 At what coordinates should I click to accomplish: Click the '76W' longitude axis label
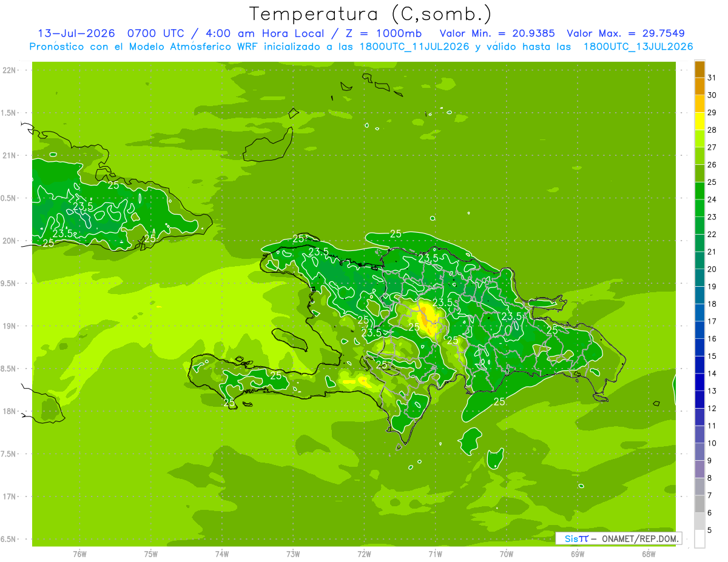(x=79, y=554)
